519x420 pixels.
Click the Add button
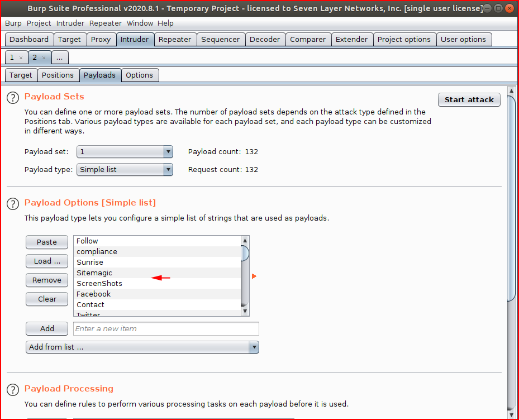(47, 328)
